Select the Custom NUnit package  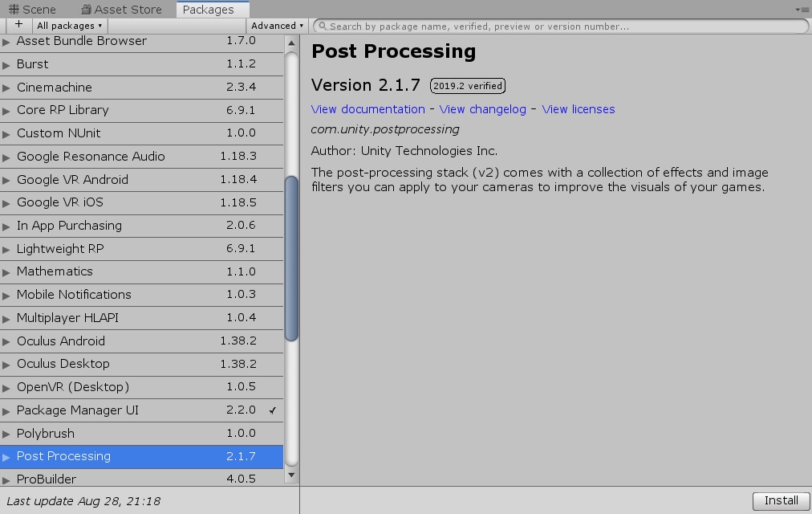click(141, 133)
